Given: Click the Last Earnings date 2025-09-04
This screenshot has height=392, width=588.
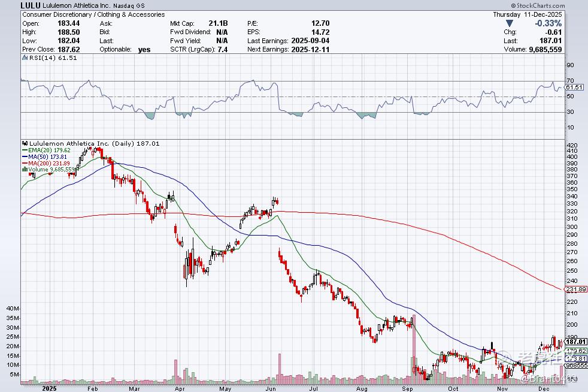Looking at the screenshot, I should pos(310,41).
